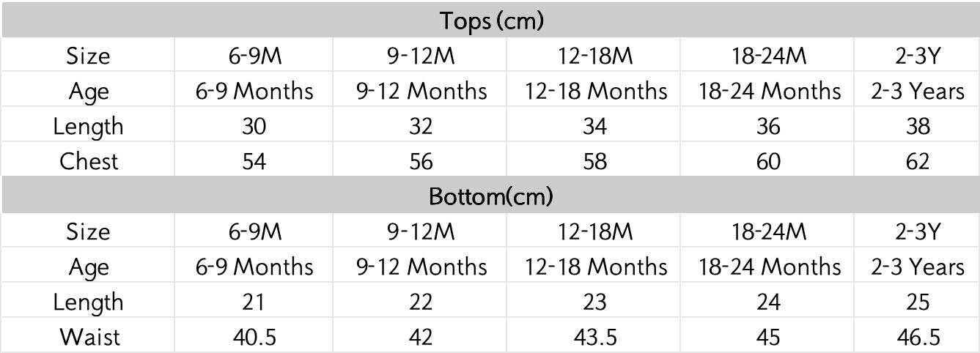
Task: Select chest value 62
Action: coord(917,161)
